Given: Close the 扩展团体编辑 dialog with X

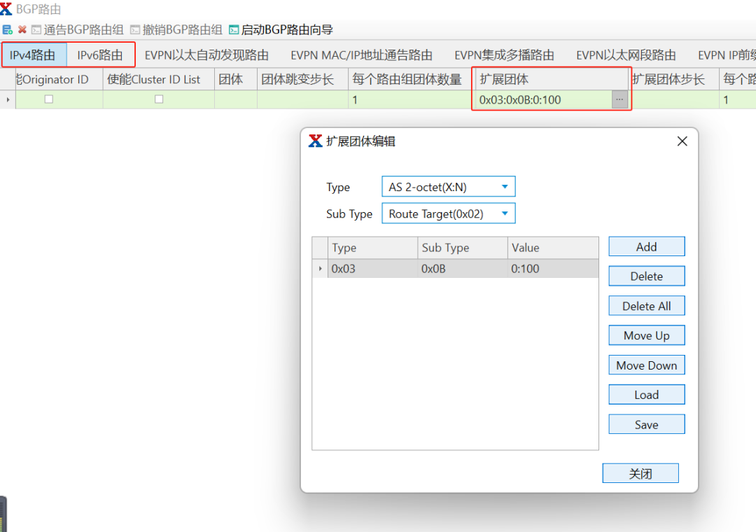Looking at the screenshot, I should [x=682, y=141].
